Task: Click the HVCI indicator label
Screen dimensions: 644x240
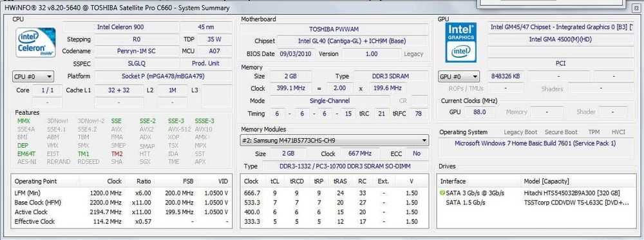Action: (618, 132)
